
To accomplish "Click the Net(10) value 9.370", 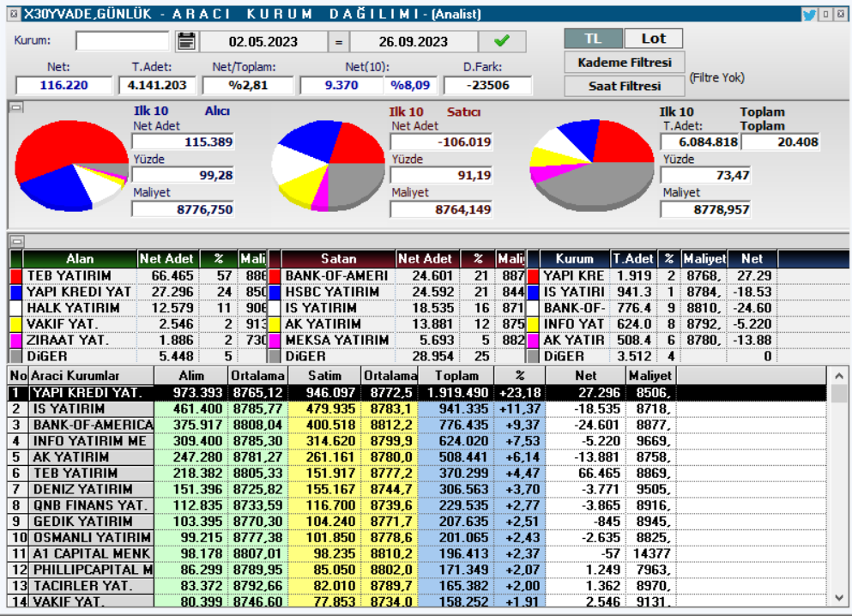I will [x=341, y=85].
